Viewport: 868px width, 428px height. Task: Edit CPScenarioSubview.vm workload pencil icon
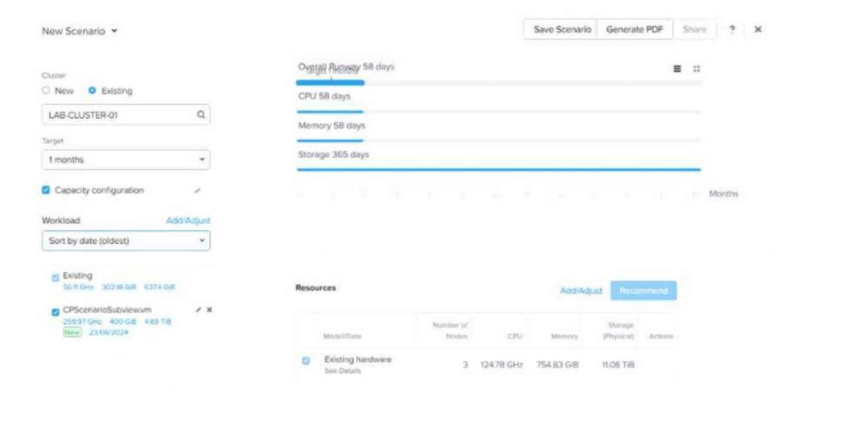[x=198, y=310]
